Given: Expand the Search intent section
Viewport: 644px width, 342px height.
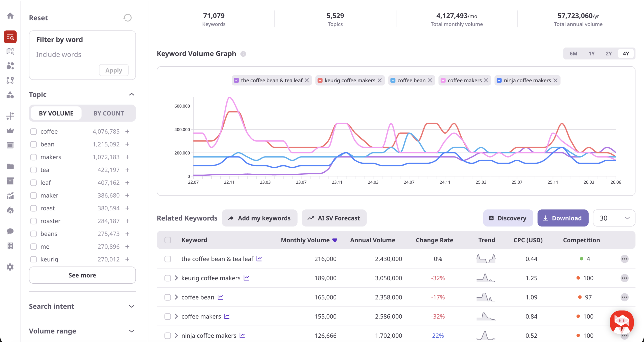Looking at the screenshot, I should coord(132,306).
